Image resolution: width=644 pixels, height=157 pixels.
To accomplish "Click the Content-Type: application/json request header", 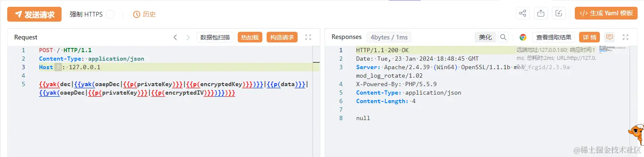I will click(92, 59).
